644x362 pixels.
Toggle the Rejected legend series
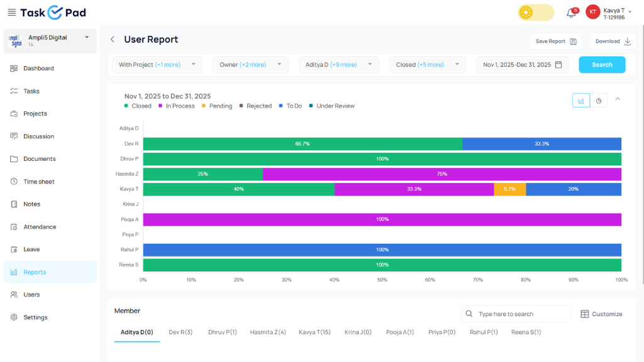tap(255, 106)
